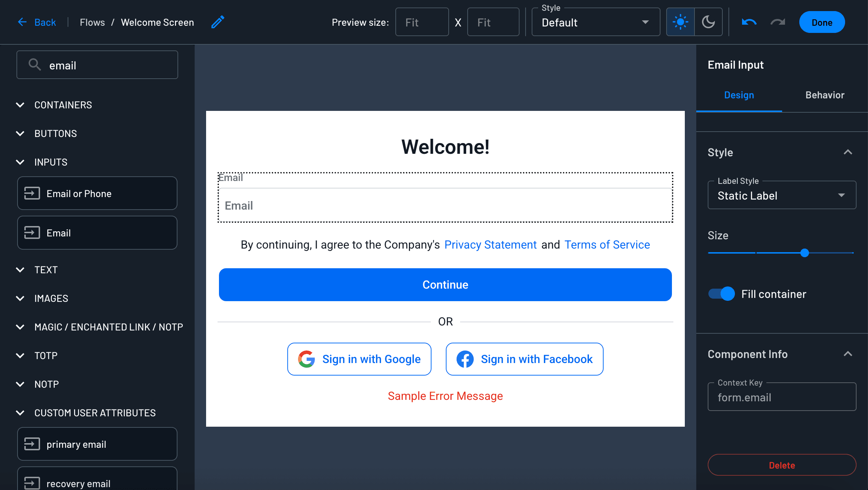Select the Email input component icon
The height and width of the screenshot is (490, 868).
tap(32, 232)
